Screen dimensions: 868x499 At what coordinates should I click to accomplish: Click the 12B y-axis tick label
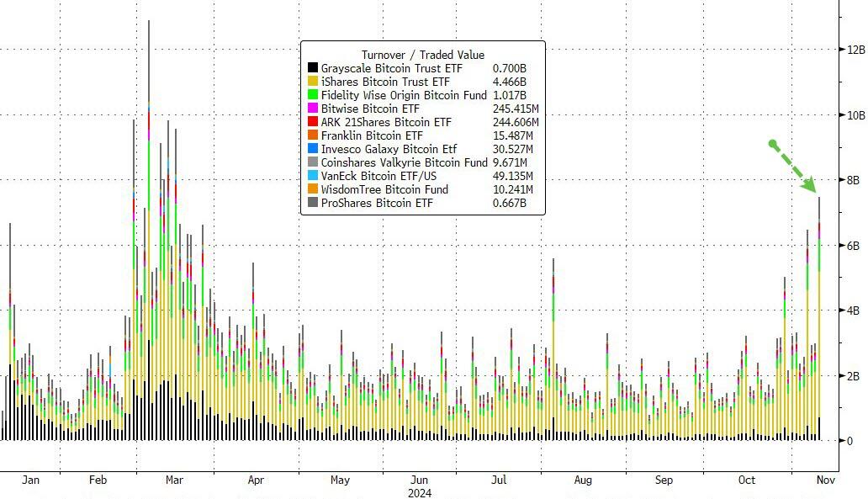pyautogui.click(x=855, y=50)
